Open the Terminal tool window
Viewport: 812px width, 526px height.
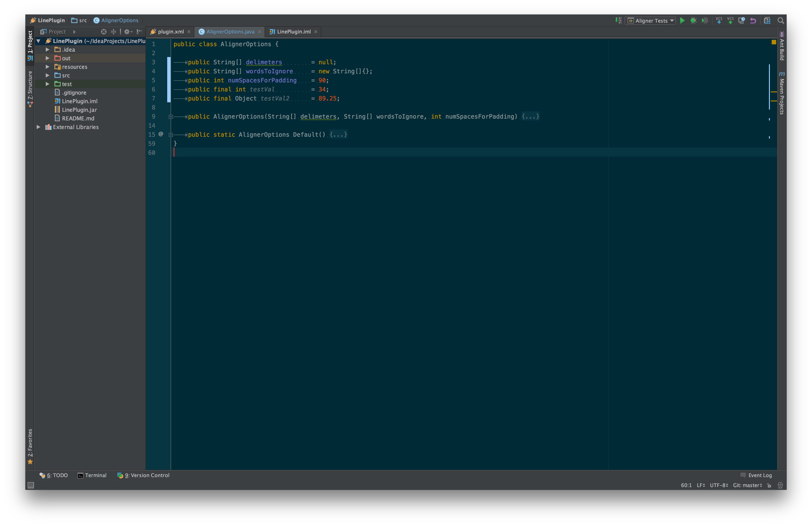pyautogui.click(x=92, y=475)
